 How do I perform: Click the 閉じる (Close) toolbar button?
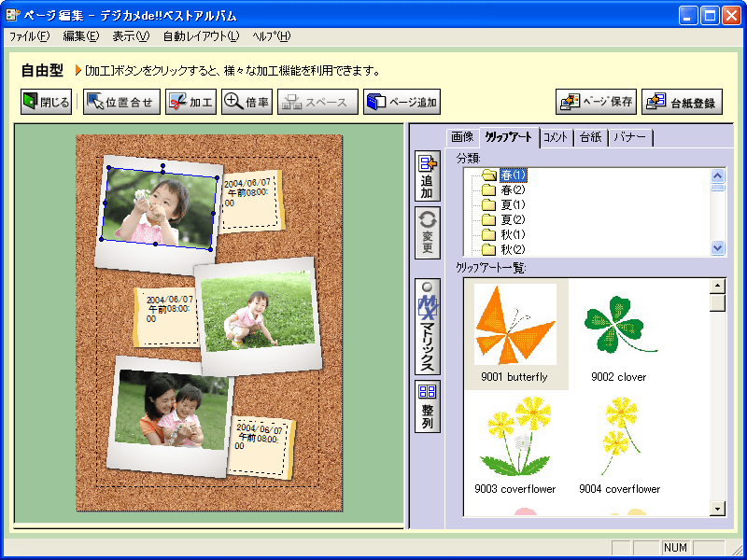46,103
